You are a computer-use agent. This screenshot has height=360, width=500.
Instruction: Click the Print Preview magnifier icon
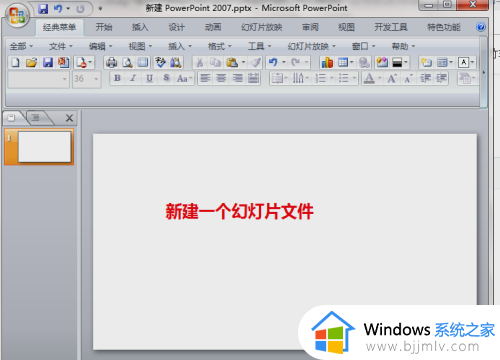click(x=127, y=62)
